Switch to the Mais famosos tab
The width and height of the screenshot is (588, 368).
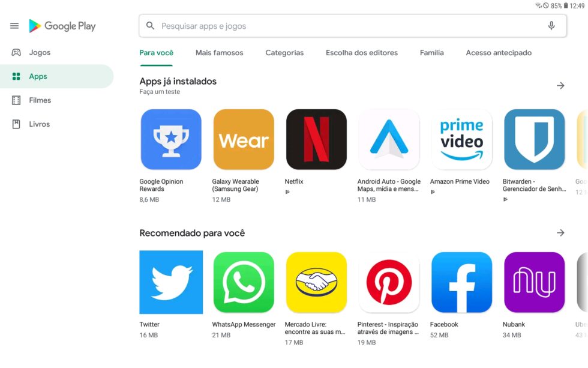click(x=220, y=53)
